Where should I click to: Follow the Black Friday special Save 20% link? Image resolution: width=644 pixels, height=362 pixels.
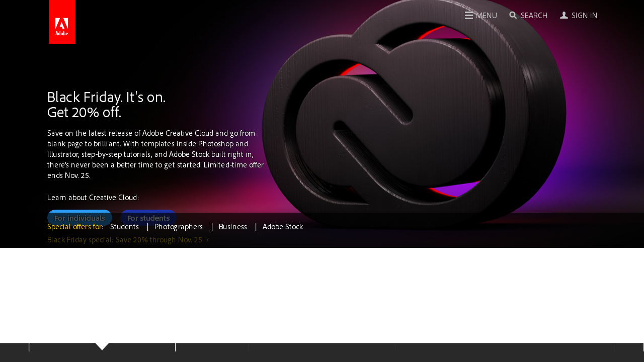(128, 240)
